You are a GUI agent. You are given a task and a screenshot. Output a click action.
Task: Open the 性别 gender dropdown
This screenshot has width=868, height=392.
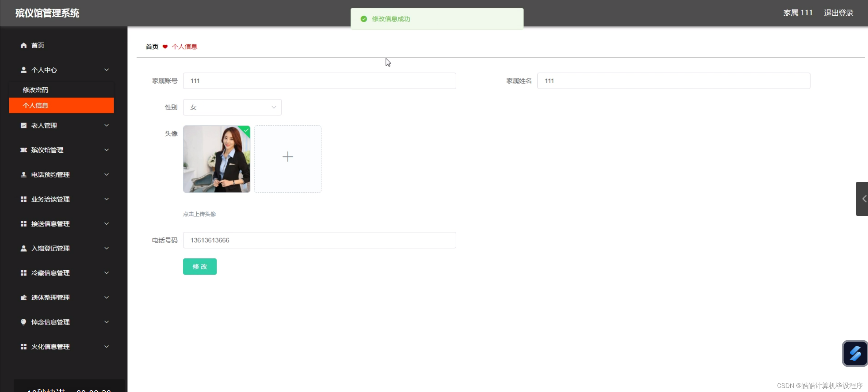click(x=232, y=107)
